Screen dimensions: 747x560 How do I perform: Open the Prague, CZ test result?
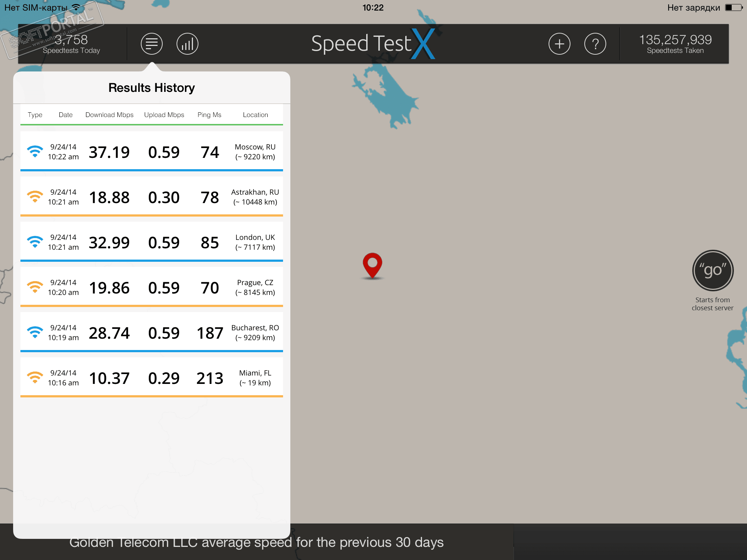click(151, 287)
